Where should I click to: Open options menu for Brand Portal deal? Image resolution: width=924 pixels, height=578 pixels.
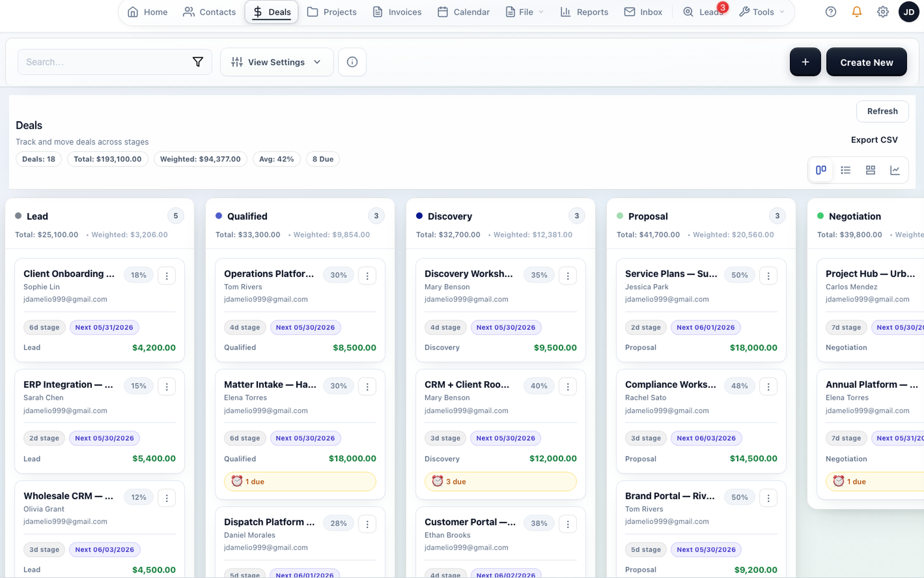coord(768,498)
